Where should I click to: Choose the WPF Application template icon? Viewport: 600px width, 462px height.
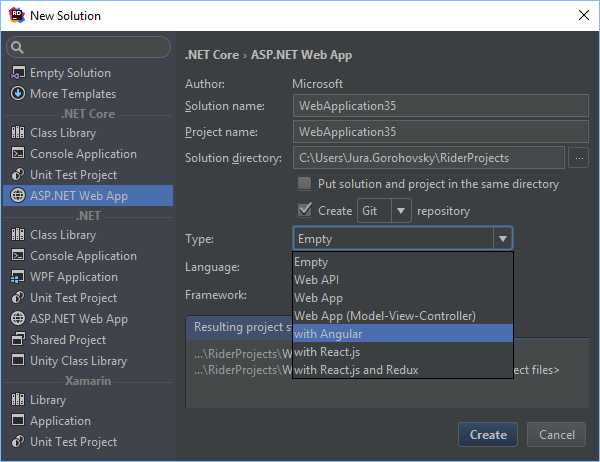(18, 277)
